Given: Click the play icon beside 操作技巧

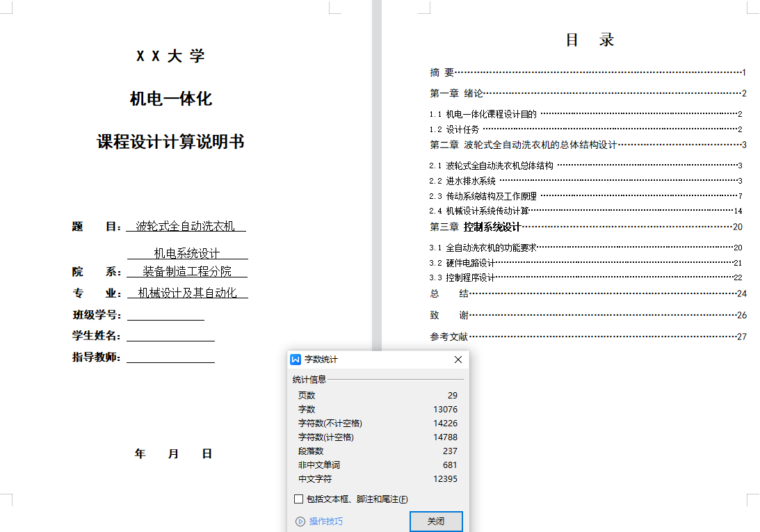Looking at the screenshot, I should pyautogui.click(x=300, y=522).
